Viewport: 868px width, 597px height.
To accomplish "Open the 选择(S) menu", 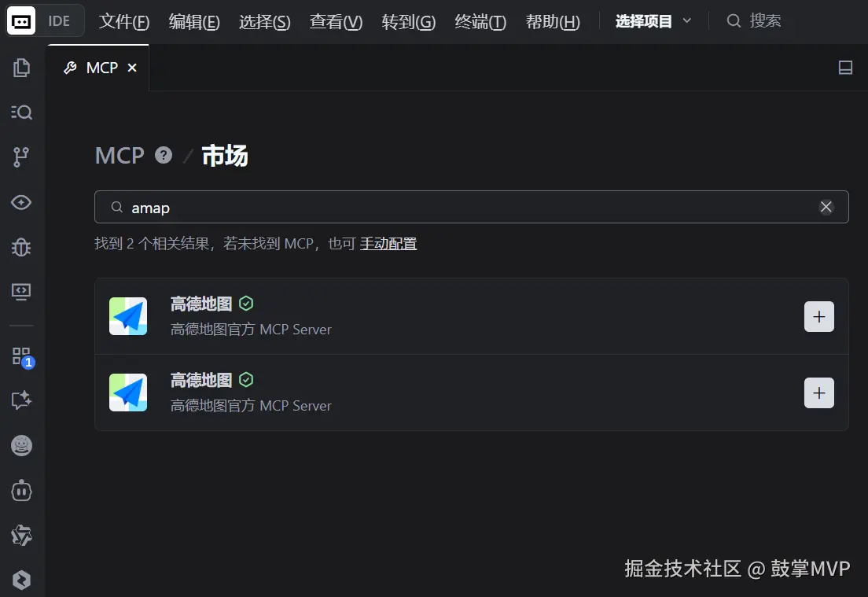I will (265, 21).
